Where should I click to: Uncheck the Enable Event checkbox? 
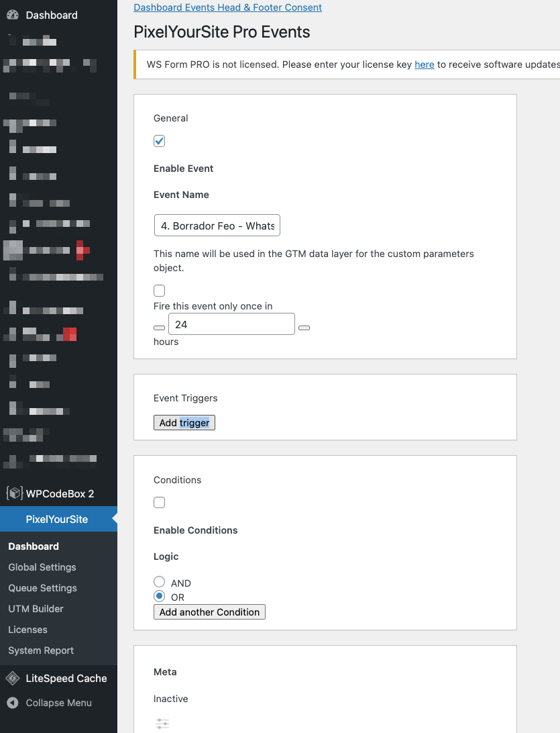pyautogui.click(x=160, y=141)
